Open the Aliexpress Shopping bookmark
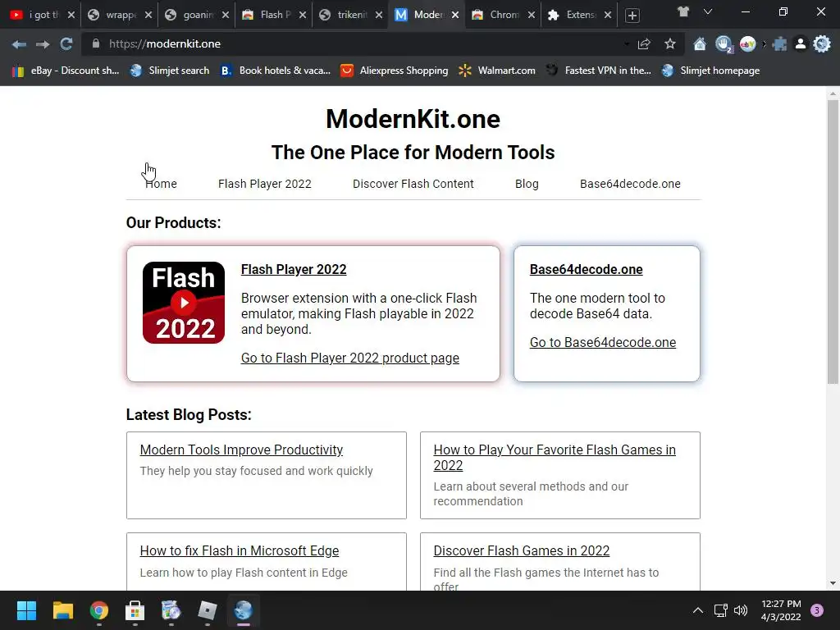Image resolution: width=840 pixels, height=630 pixels. click(x=395, y=71)
